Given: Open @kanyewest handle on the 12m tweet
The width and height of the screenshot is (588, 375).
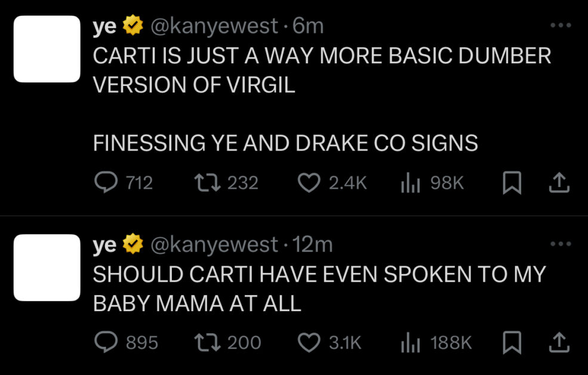Looking at the screenshot, I should pyautogui.click(x=214, y=245).
